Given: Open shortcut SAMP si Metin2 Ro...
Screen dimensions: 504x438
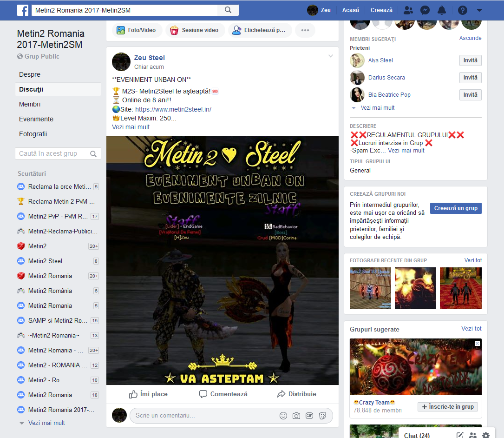Looking at the screenshot, I should [x=58, y=320].
